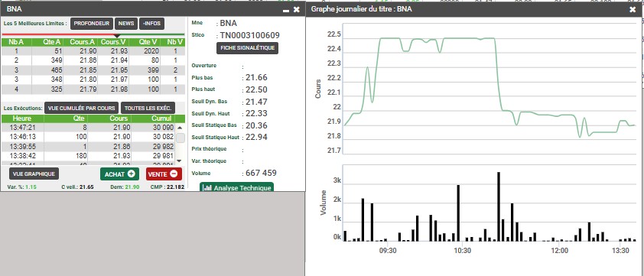Image resolution: width=644 pixels, height=276 pixels.
Task: Minimize the BNA order book panel
Action: click(286, 9)
